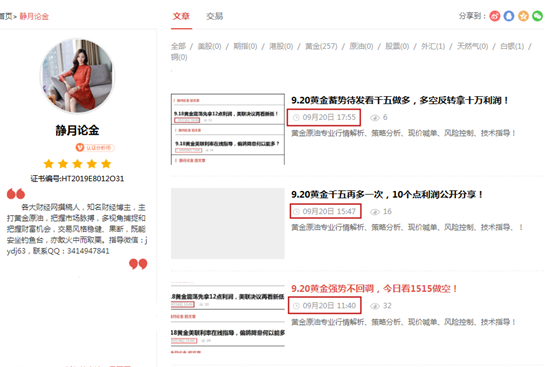Click summary text under 强势不回调 article
Screen dimensions: 550x367
[403, 322]
